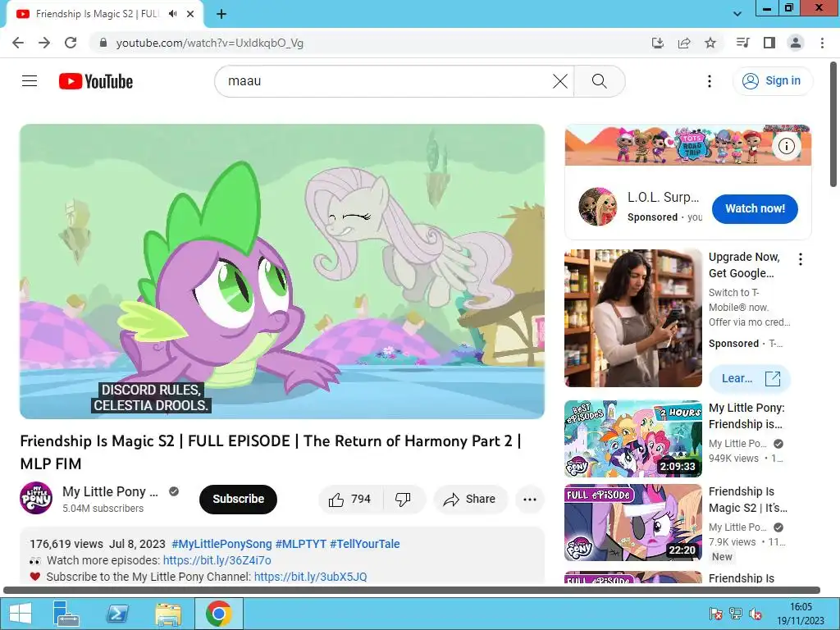Open #MLPTYT hashtag link
Screen dimensions: 840x630
click(x=300, y=545)
